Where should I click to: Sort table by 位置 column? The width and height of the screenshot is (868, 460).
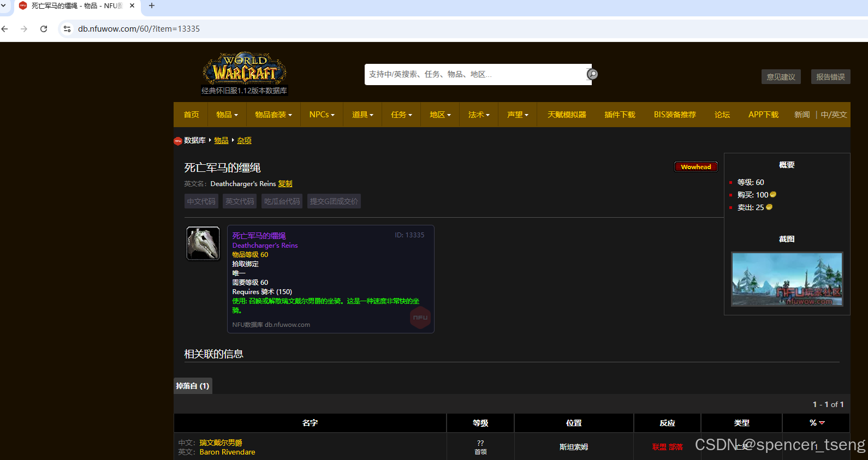pos(574,423)
